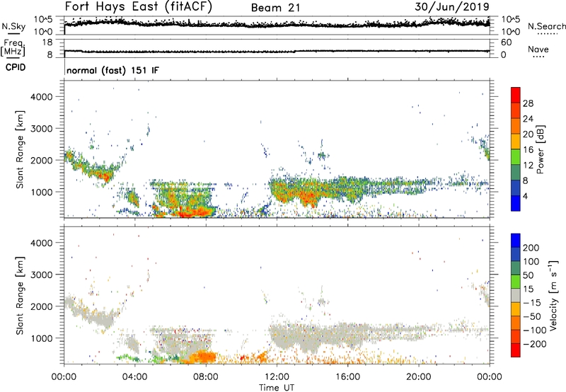Click the 'normal (fast) 151 IF' text

pyautogui.click(x=112, y=70)
